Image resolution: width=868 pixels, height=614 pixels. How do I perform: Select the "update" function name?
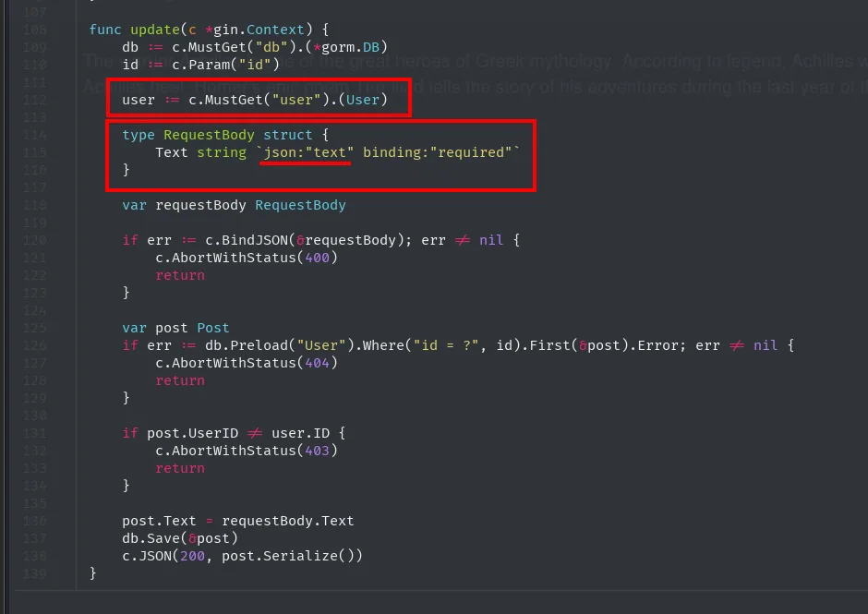(x=154, y=30)
